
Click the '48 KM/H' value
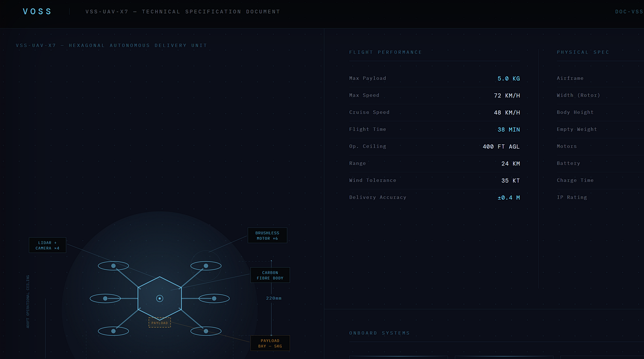(x=507, y=113)
